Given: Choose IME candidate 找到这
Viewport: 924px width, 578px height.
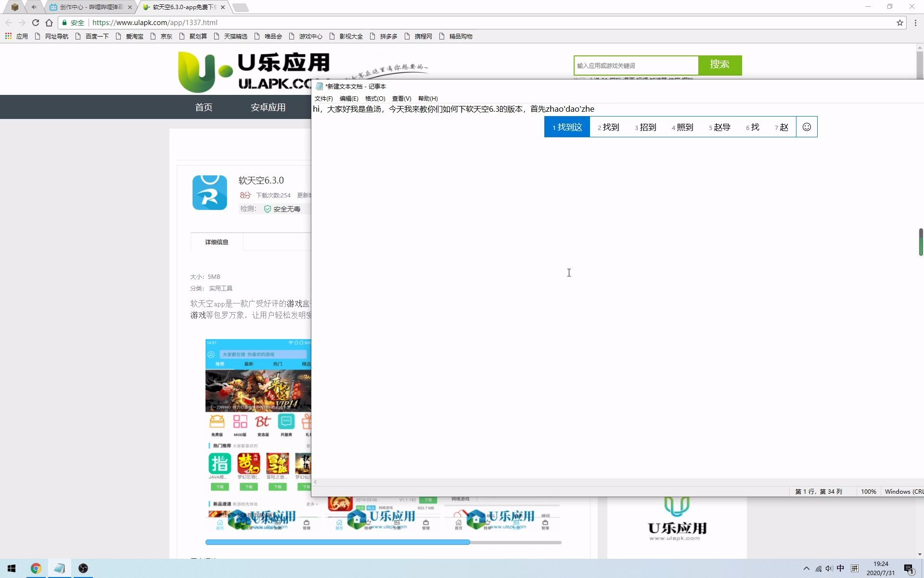Looking at the screenshot, I should coord(567,127).
